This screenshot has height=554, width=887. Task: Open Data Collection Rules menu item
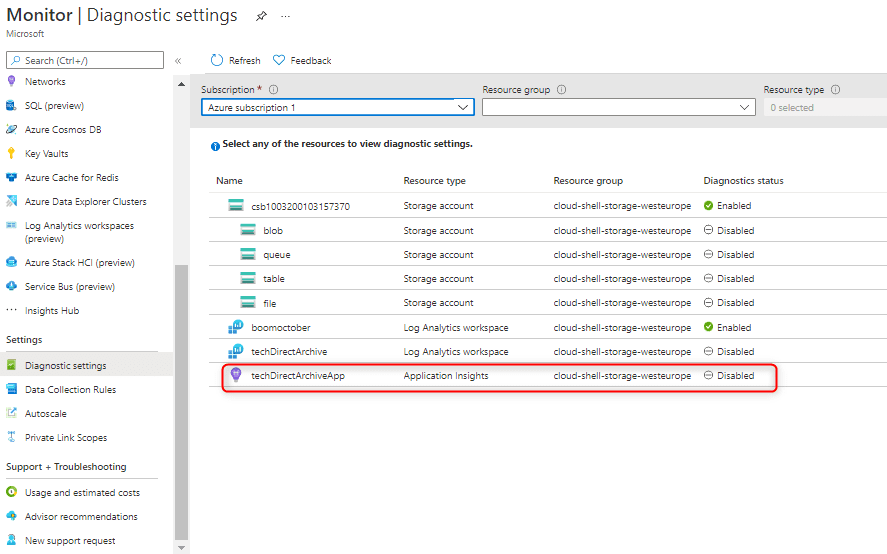[x=71, y=389]
